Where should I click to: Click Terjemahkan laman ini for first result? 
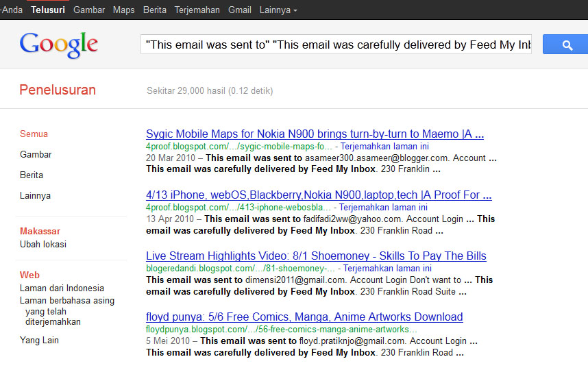pyautogui.click(x=387, y=146)
